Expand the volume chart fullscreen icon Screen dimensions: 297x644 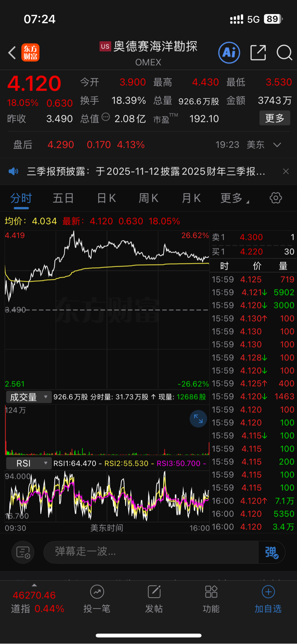coord(198,419)
